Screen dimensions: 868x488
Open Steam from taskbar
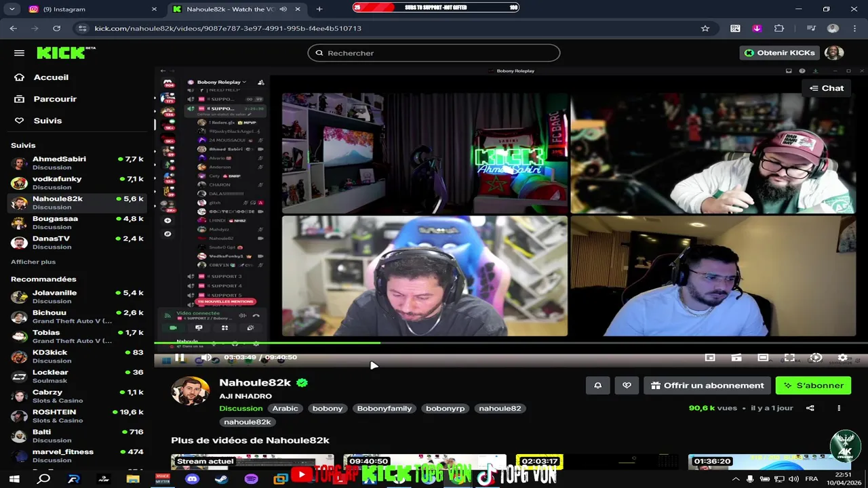click(222, 479)
